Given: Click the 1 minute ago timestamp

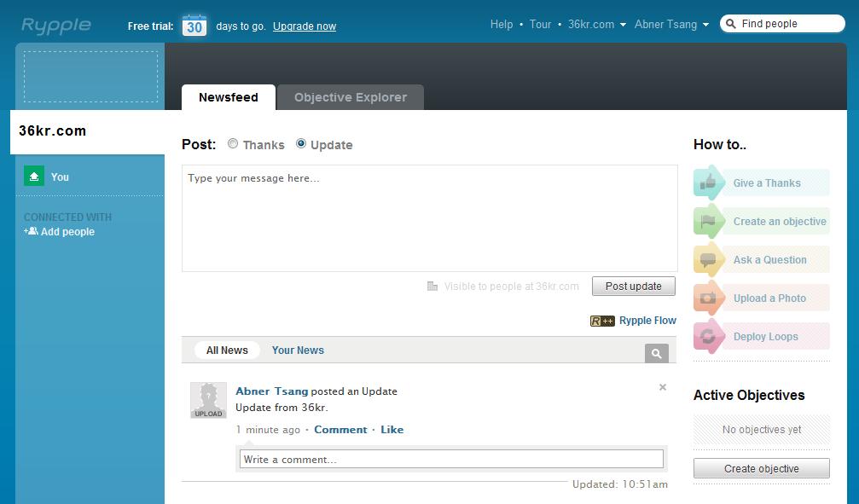Looking at the screenshot, I should 268,430.
